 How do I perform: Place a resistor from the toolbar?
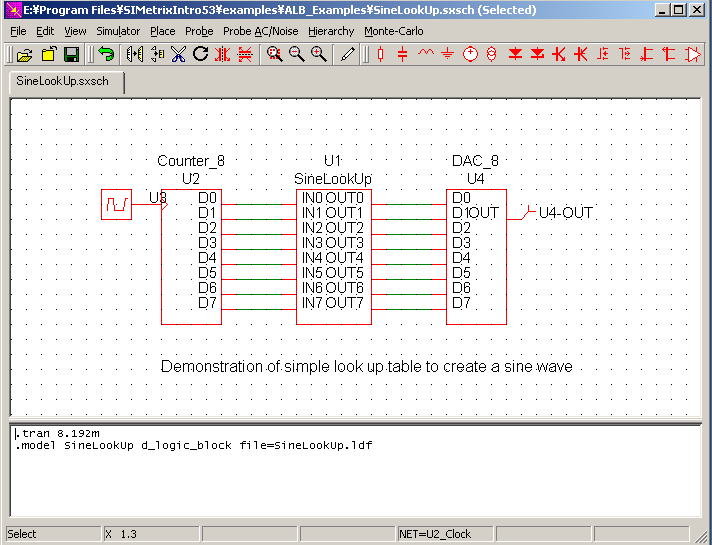click(381, 54)
